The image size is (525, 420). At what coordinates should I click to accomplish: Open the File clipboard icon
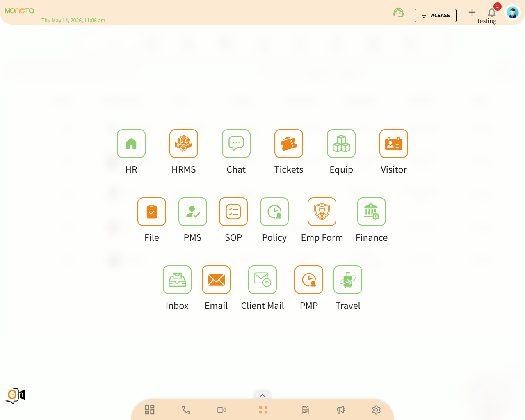[x=152, y=212]
